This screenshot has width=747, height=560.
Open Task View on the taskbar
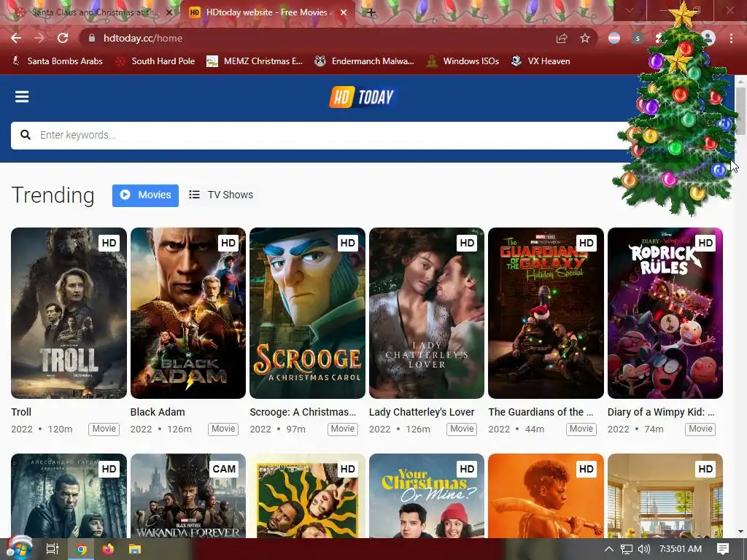coord(53,549)
